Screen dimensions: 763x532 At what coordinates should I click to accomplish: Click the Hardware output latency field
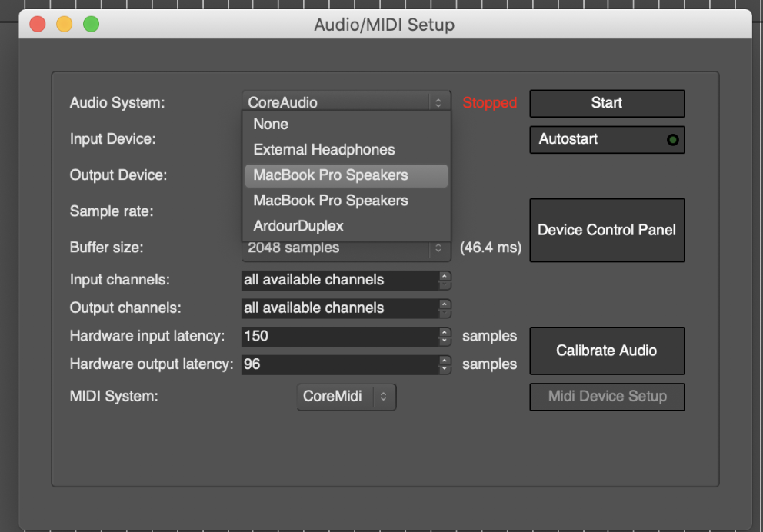(338, 364)
